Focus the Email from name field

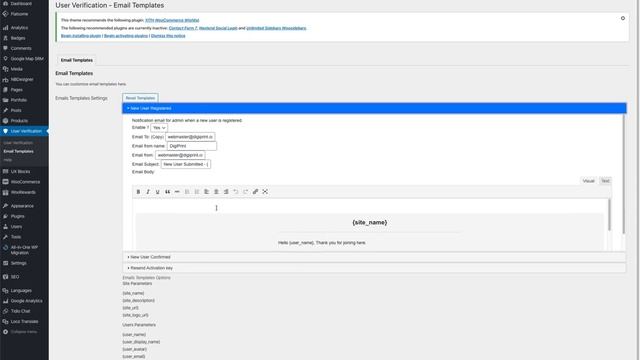192,146
